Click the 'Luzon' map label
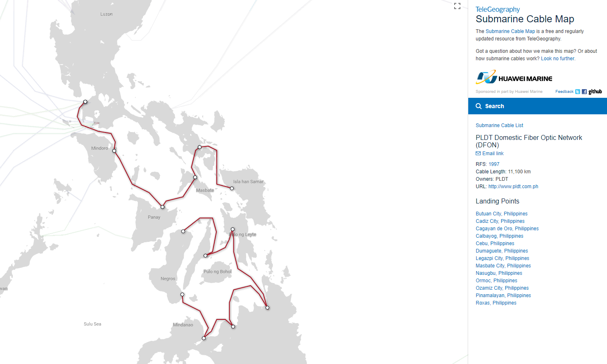This screenshot has width=607, height=364. tap(107, 14)
